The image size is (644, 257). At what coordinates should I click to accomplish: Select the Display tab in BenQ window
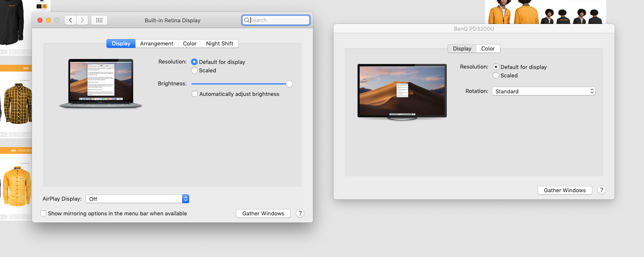click(462, 48)
